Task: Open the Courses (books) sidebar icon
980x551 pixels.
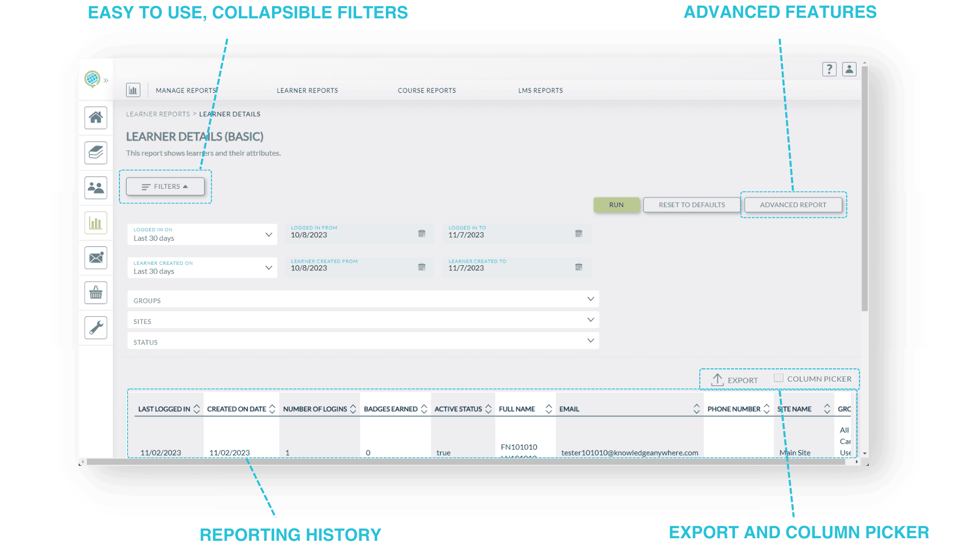Action: point(95,153)
